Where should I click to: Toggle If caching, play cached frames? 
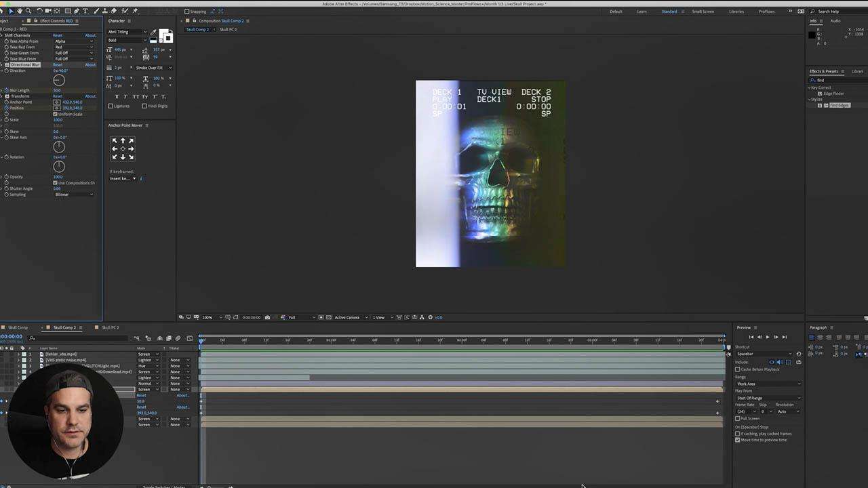(x=738, y=434)
